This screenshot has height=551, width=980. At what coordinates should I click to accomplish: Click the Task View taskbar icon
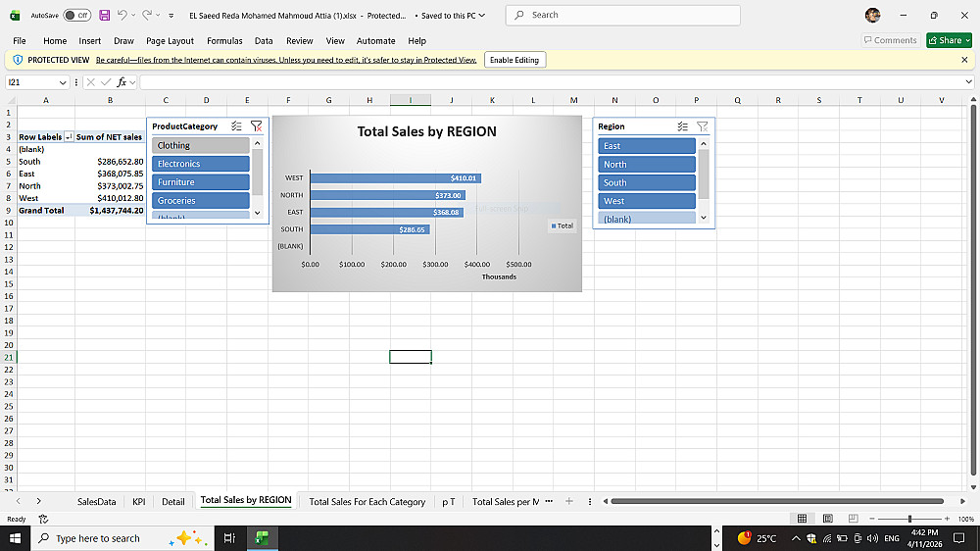pos(229,538)
